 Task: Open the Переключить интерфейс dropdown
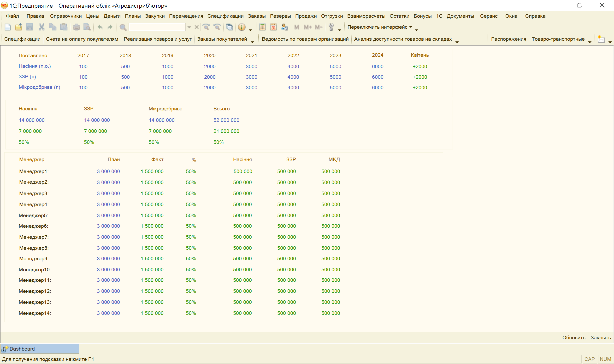click(380, 27)
